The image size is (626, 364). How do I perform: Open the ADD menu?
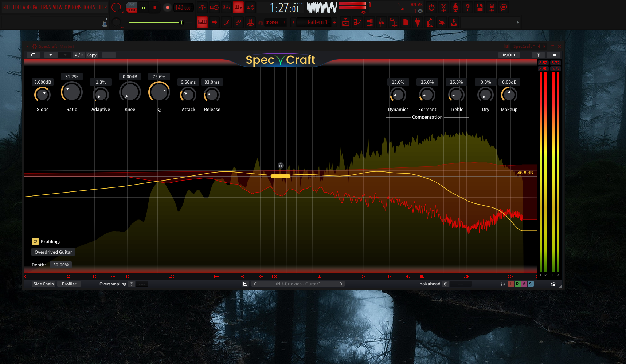point(27,7)
